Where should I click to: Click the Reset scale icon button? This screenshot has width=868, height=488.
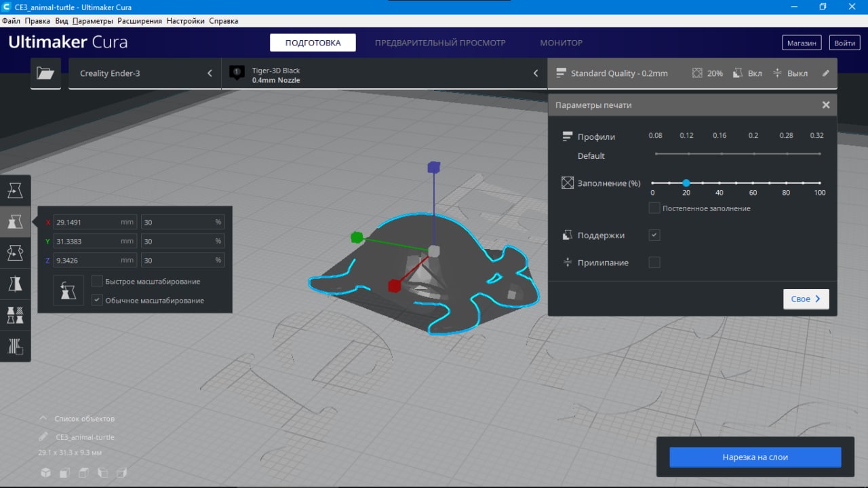point(68,290)
